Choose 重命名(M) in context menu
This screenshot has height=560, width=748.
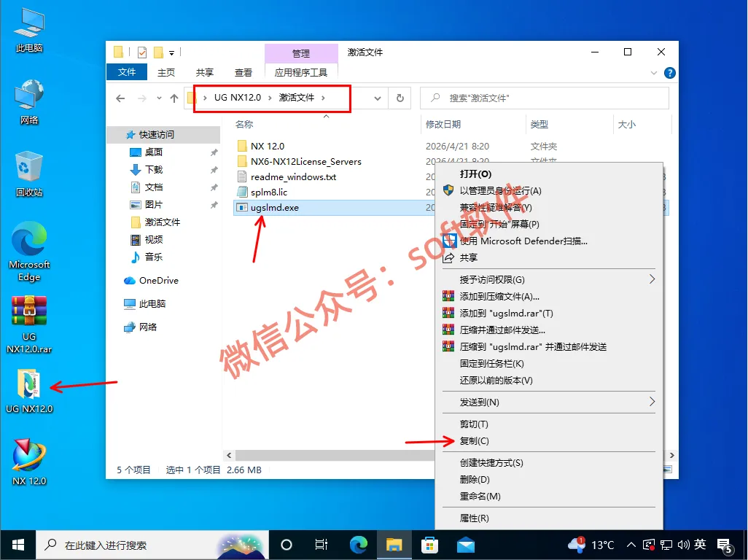point(548,496)
